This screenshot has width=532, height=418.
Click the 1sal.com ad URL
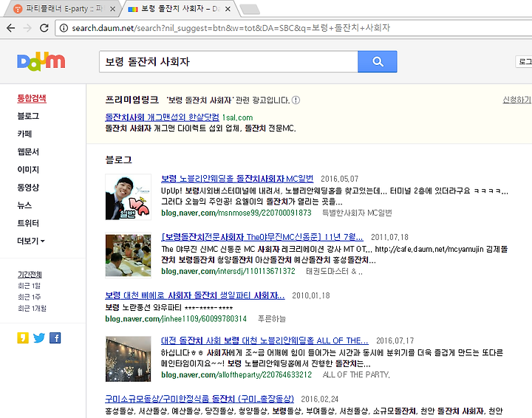click(x=237, y=117)
